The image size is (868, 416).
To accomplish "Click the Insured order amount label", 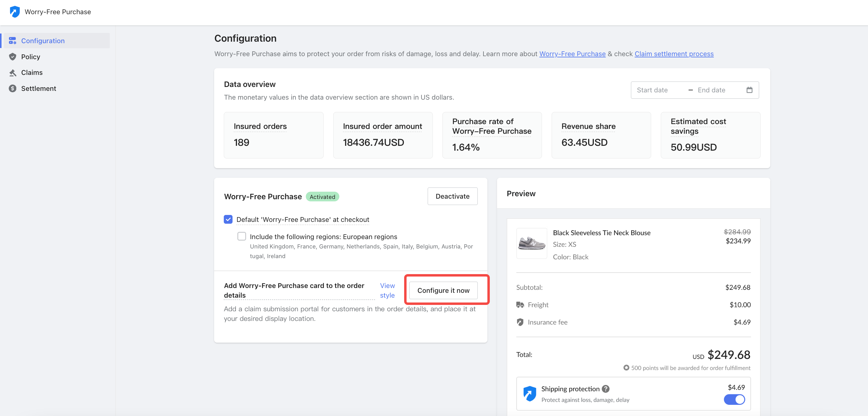I will click(382, 126).
